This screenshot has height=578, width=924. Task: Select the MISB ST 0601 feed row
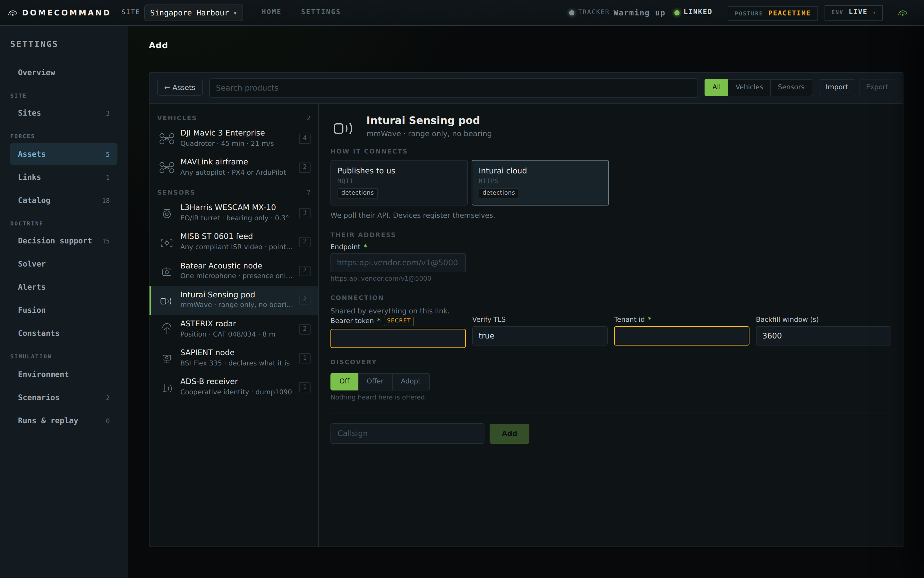click(234, 241)
